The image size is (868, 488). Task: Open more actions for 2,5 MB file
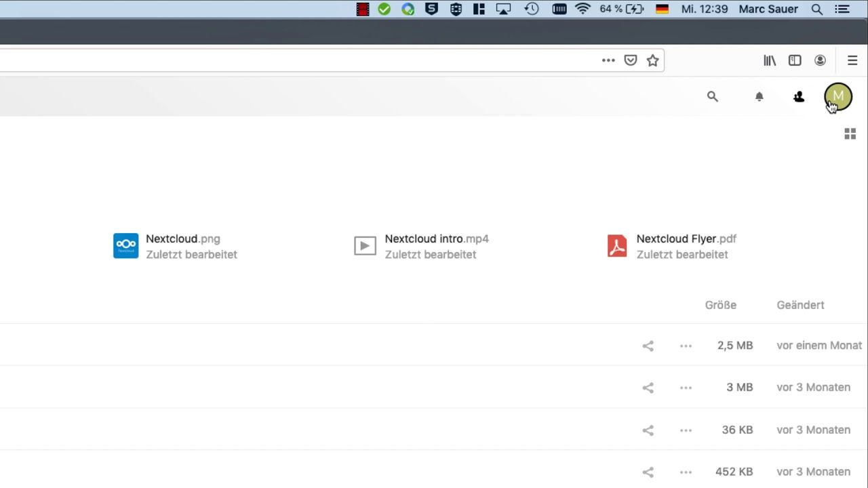[x=686, y=346]
